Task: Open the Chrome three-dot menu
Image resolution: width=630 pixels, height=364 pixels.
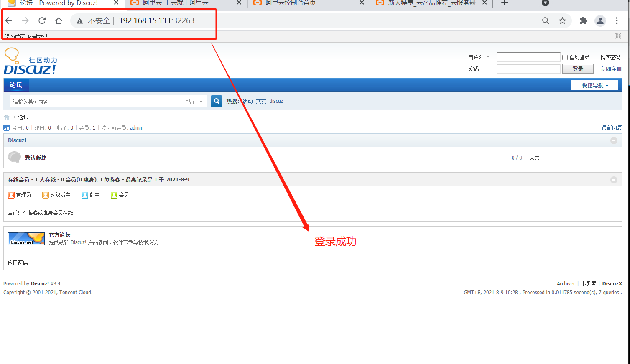Action: (x=617, y=20)
